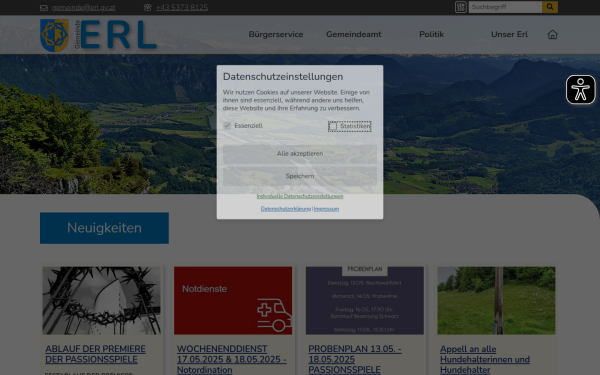
Task: Click the ERL wordmark in the header
Action: coord(118,35)
